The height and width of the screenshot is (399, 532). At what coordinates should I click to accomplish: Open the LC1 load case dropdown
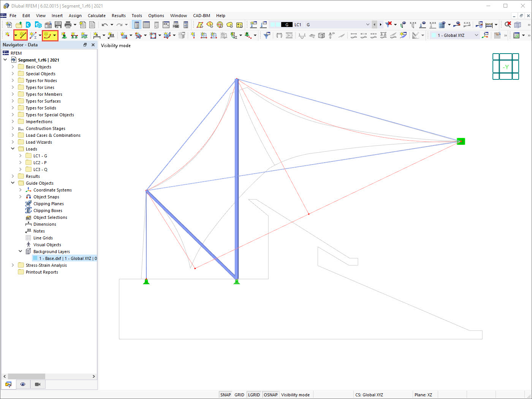click(x=367, y=24)
